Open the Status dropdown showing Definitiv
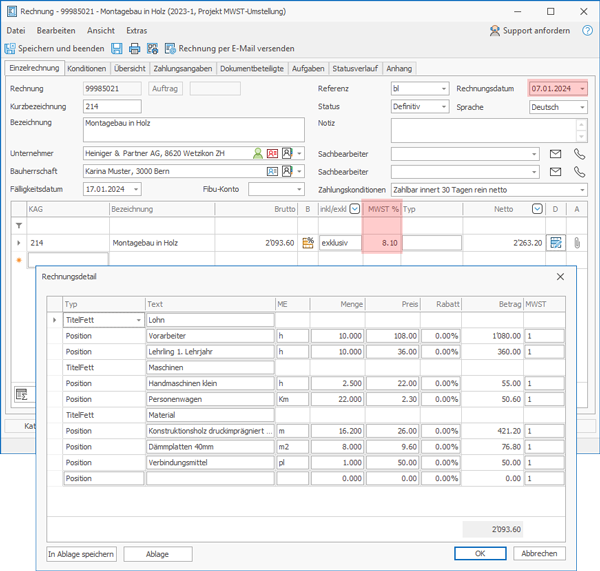This screenshot has width=600, height=571. point(443,107)
